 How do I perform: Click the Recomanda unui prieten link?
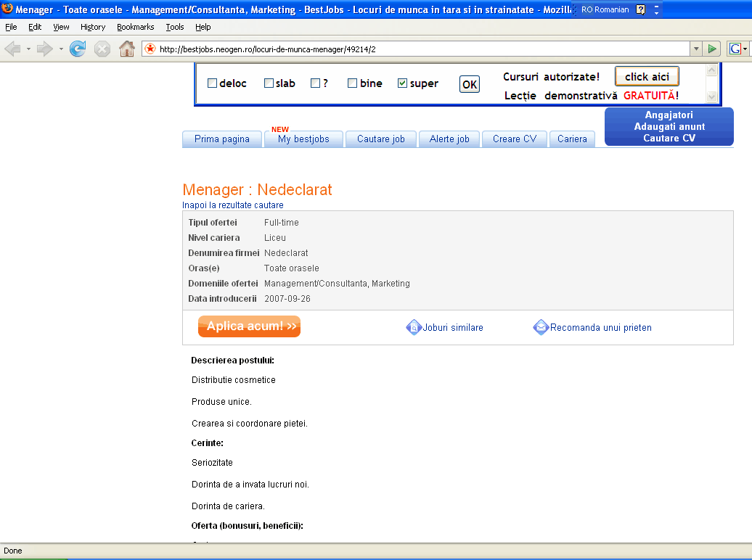coord(601,327)
